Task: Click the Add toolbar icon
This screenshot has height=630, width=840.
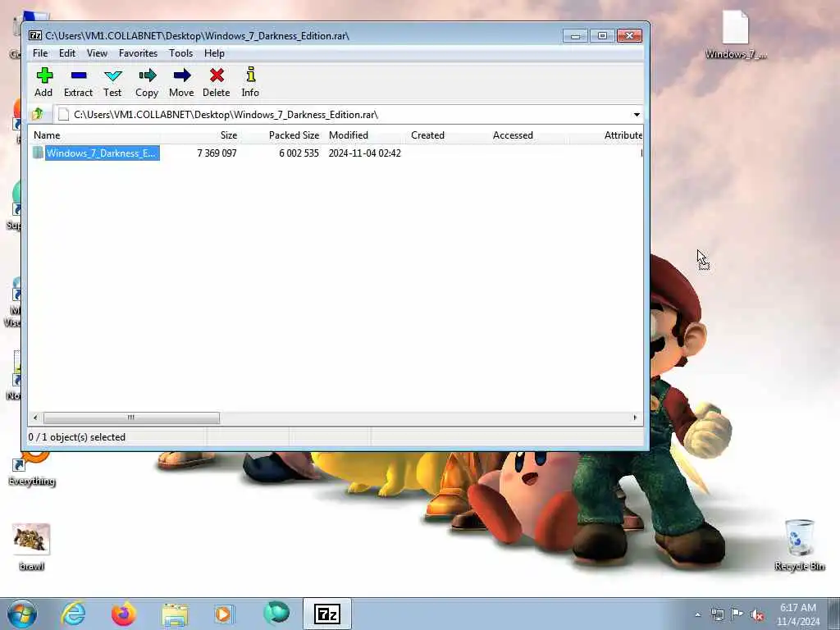Action: (44, 82)
